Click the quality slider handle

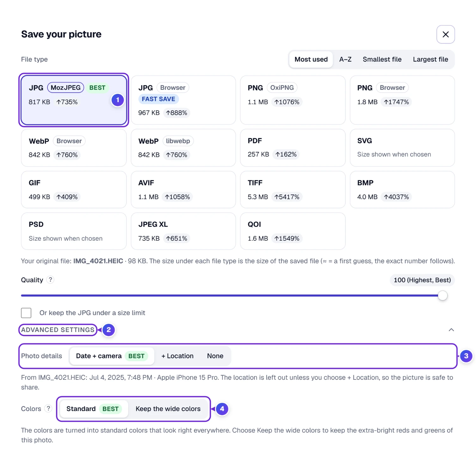click(x=442, y=296)
